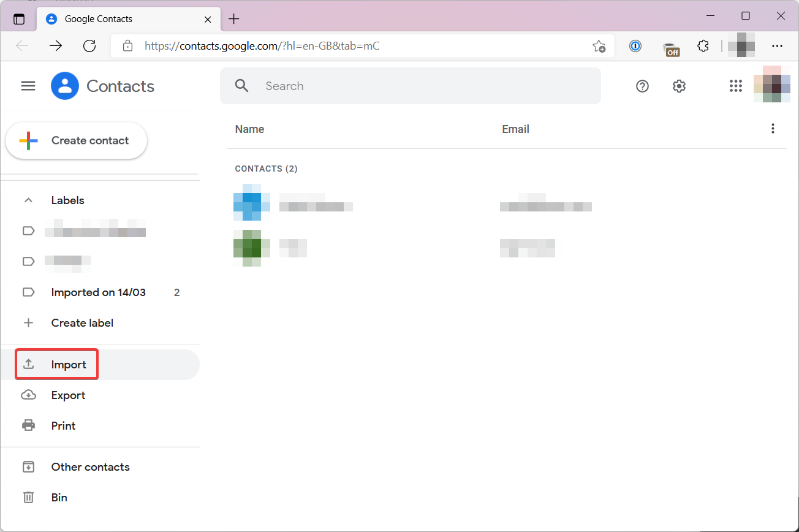Open the Google account avatar
Image resolution: width=799 pixels, height=532 pixels.
[x=772, y=84]
